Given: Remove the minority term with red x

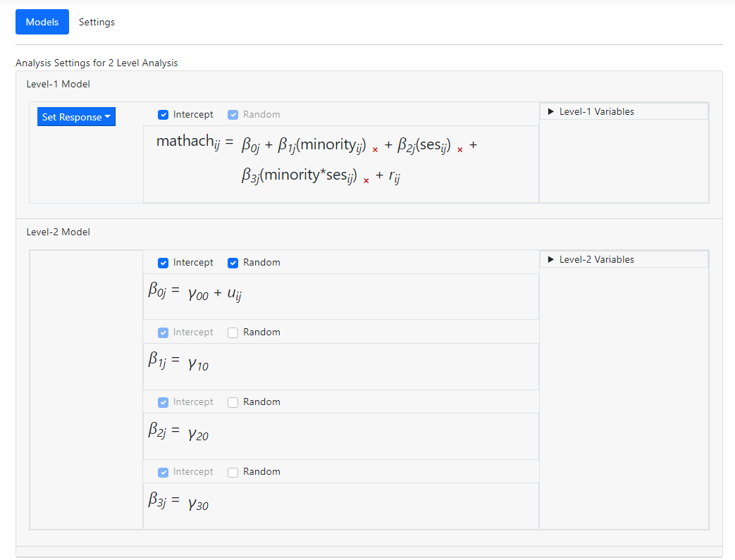Looking at the screenshot, I should click(x=375, y=149).
